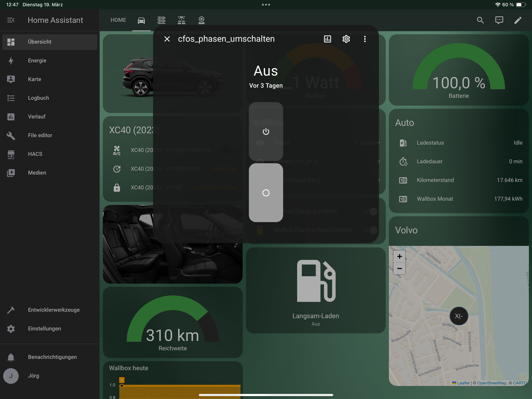This screenshot has width=532, height=399.
Task: Open entity settings gear in dialog
Action: 346,39
